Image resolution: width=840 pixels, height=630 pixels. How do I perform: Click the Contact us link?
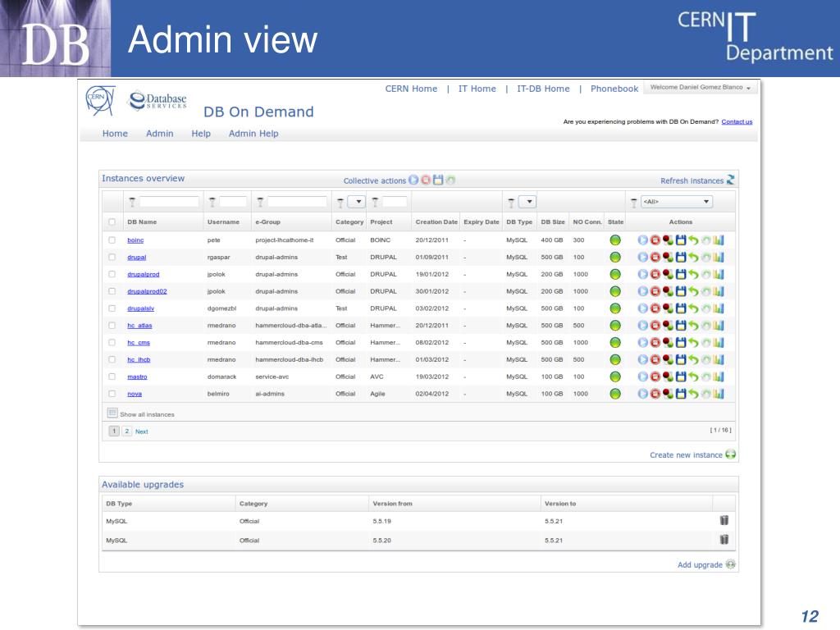point(737,121)
